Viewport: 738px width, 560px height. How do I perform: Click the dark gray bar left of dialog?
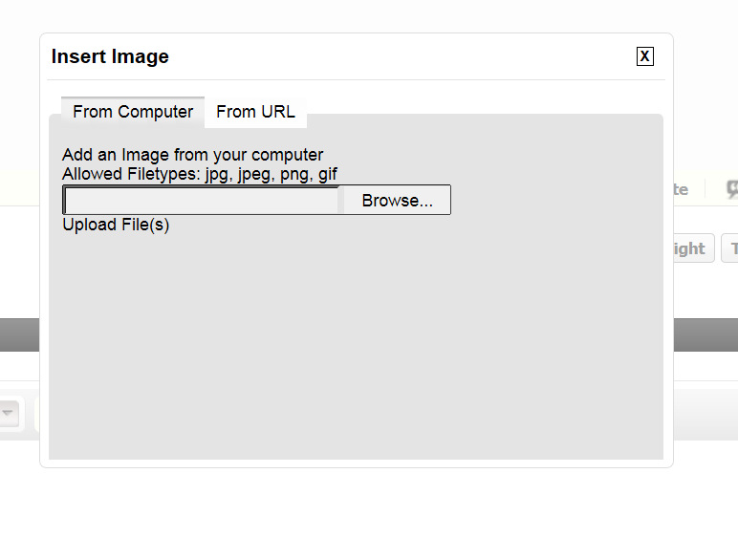click(20, 334)
